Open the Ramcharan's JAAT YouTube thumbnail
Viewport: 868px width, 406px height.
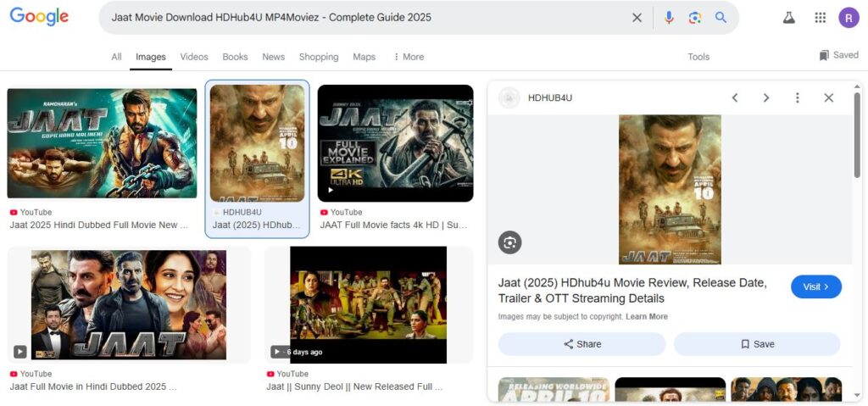102,143
